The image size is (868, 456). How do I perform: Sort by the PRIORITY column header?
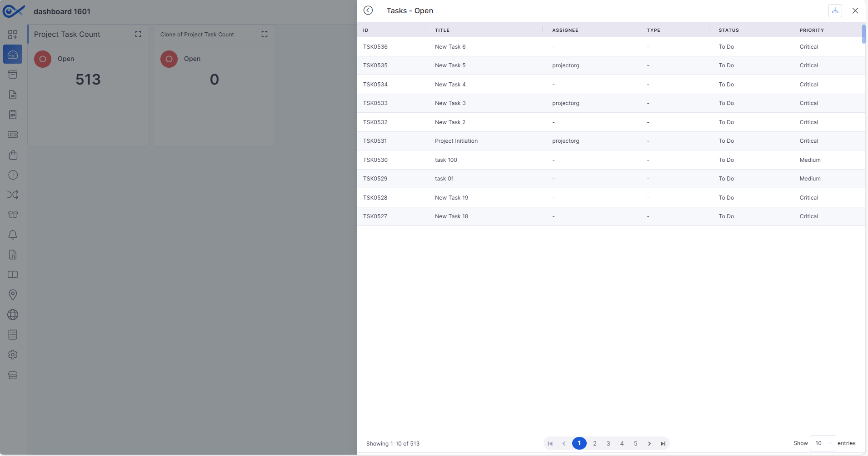point(812,30)
